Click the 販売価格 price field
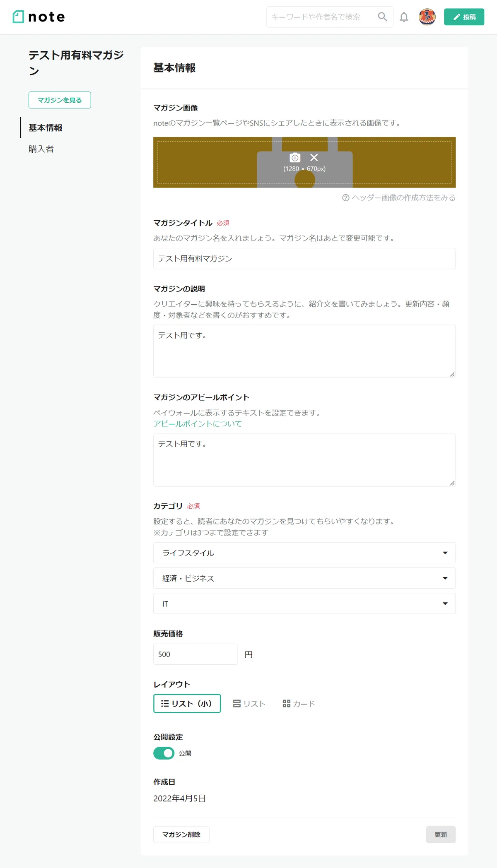This screenshot has height=868, width=497. (x=195, y=654)
